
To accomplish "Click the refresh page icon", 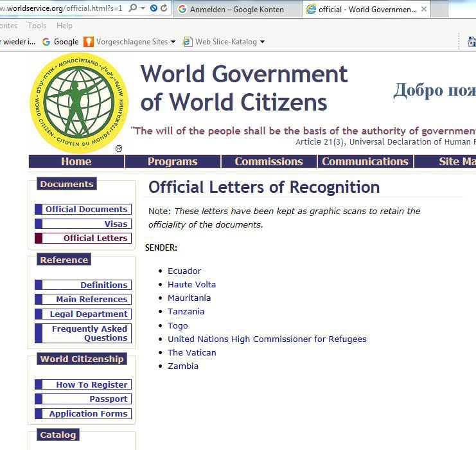I will point(164,8).
